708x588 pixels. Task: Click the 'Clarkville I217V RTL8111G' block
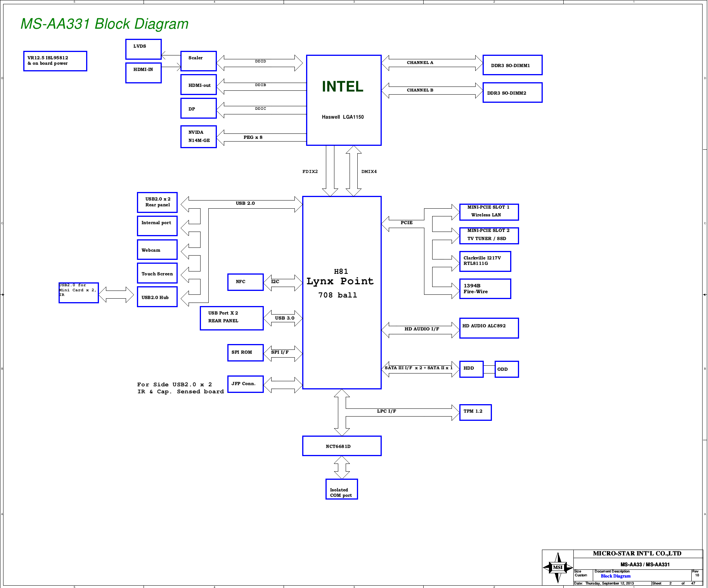click(x=485, y=261)
